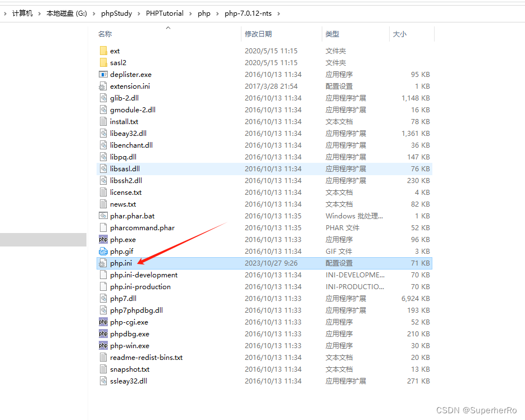Select the php.exe application icon
Image resolution: width=525 pixels, height=420 pixels.
click(x=103, y=239)
